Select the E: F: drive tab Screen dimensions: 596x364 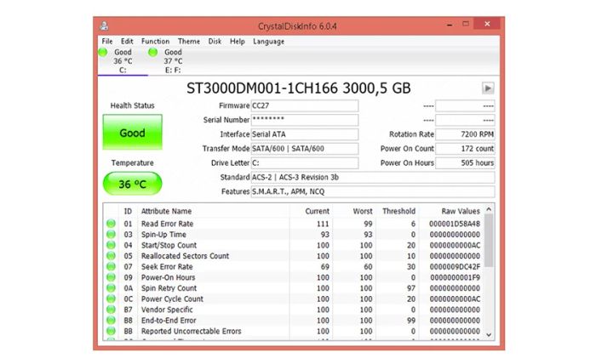tap(173, 60)
